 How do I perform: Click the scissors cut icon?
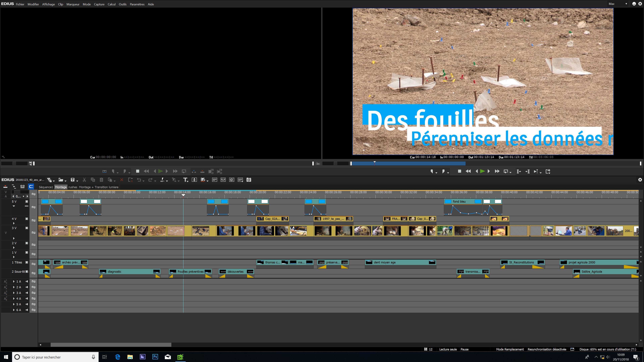pos(84,180)
